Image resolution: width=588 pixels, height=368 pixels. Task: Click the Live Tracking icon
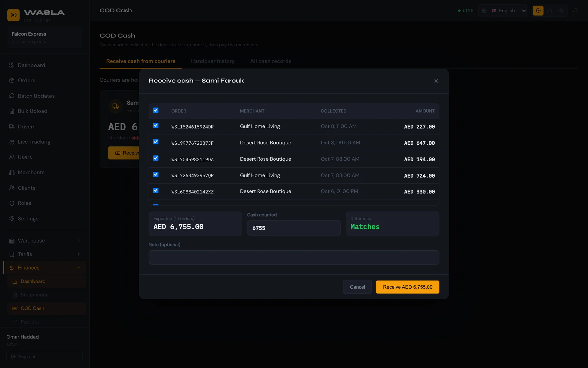pyautogui.click(x=12, y=142)
